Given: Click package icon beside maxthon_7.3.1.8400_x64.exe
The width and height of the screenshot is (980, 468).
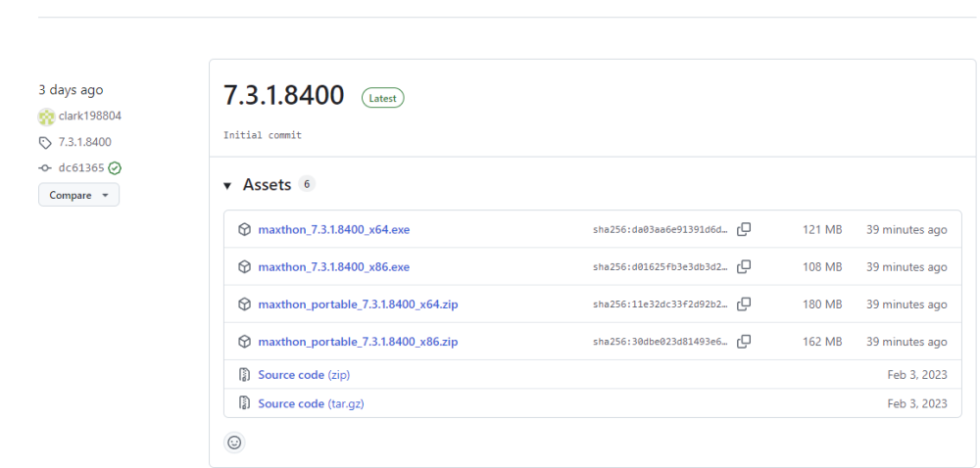Looking at the screenshot, I should pos(244,230).
